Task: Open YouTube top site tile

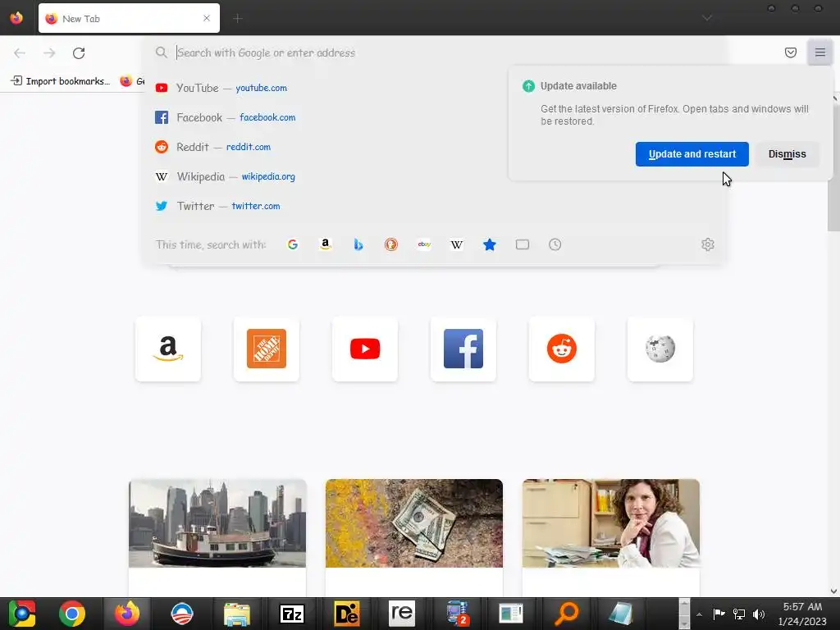Action: pyautogui.click(x=365, y=349)
